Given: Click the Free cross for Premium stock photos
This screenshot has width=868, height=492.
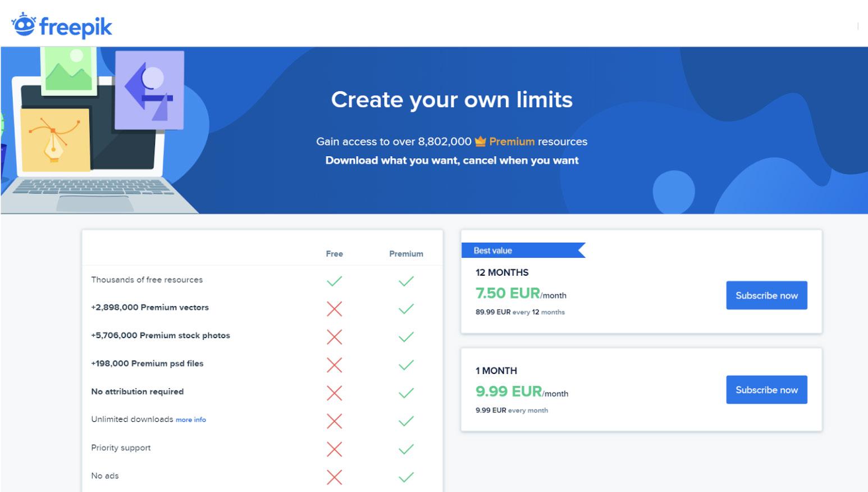Looking at the screenshot, I should tap(335, 336).
